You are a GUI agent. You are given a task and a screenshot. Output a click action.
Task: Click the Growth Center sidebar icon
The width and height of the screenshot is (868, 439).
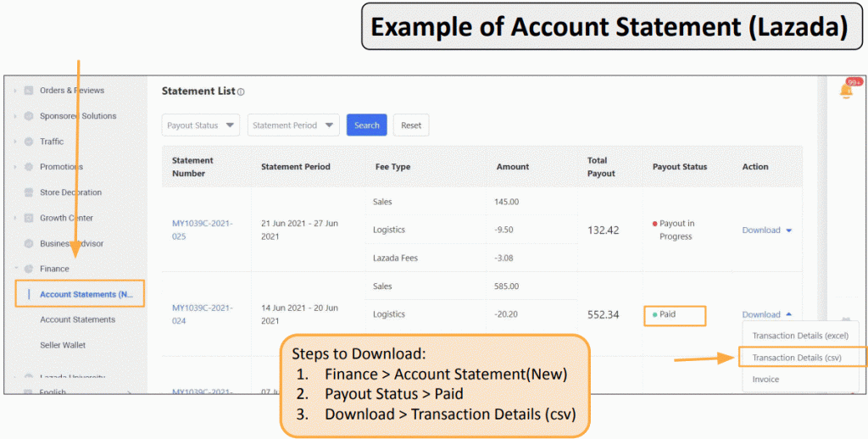[29, 218]
